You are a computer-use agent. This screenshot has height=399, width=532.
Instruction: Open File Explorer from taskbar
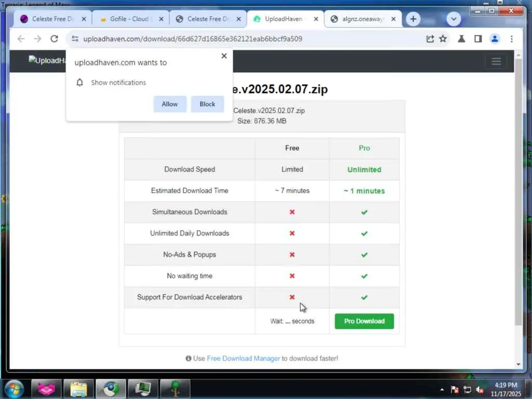point(78,389)
